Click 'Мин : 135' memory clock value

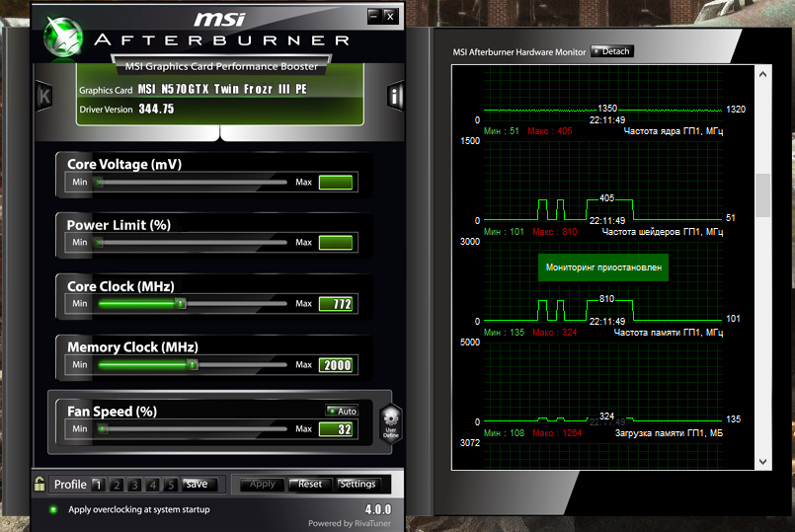pyautogui.click(x=504, y=333)
